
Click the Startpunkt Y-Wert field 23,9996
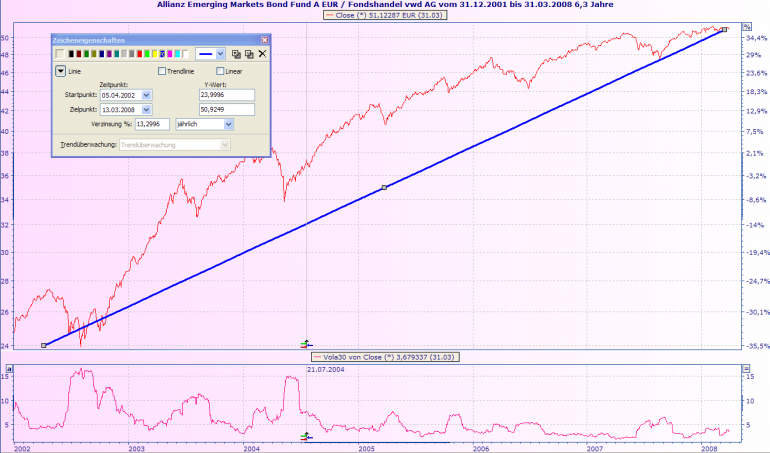click(x=227, y=95)
